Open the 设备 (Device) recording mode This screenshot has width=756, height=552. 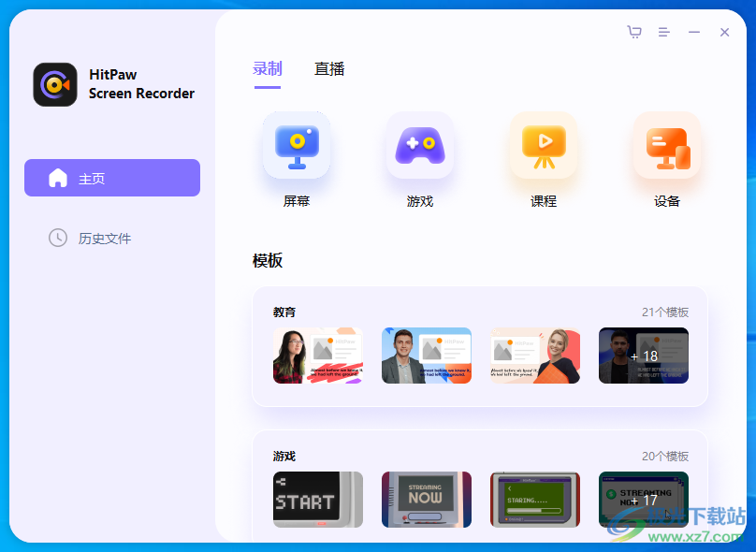667,146
